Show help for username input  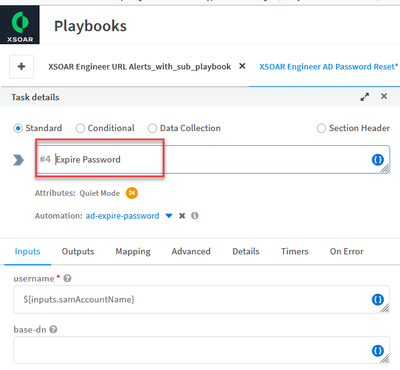tap(67, 278)
